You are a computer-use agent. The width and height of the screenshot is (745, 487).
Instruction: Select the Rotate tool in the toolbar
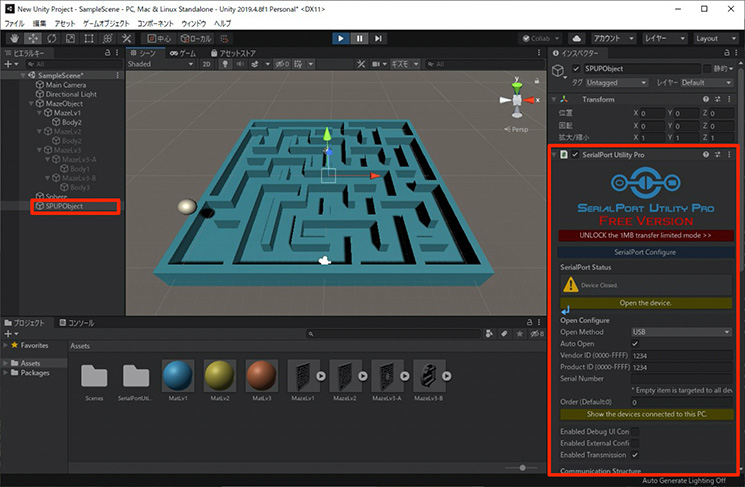coord(51,38)
